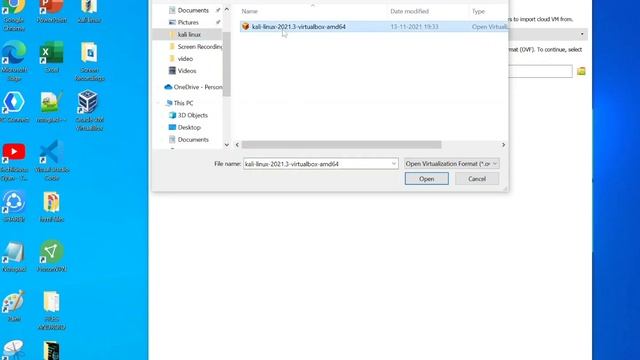
Task: Open the Open Virtualization Format file type dropdown
Action: coord(451,164)
